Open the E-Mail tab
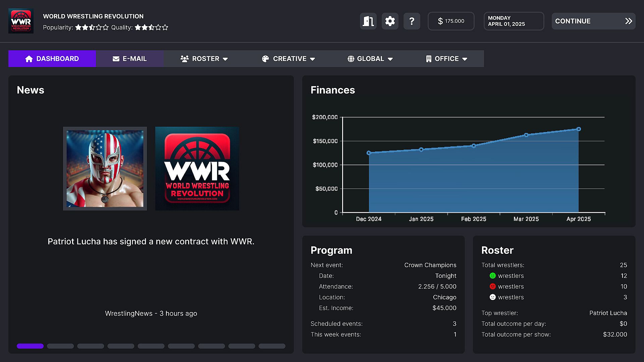The width and height of the screenshot is (644, 362). coord(129,59)
